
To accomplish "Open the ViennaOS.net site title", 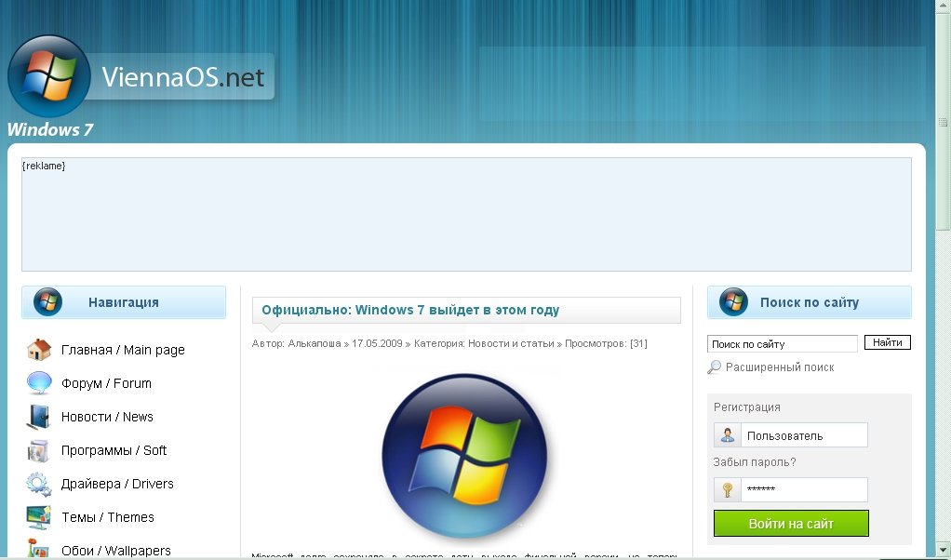I will click(183, 77).
